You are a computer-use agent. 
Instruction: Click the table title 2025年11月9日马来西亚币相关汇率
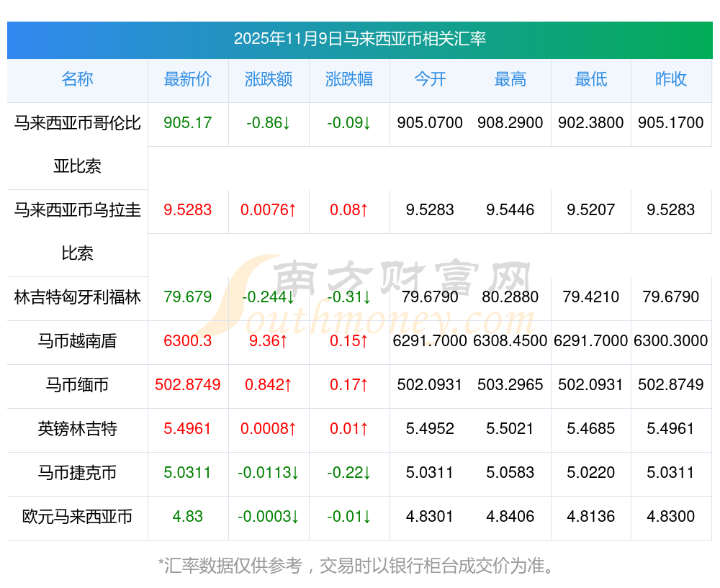(359, 39)
